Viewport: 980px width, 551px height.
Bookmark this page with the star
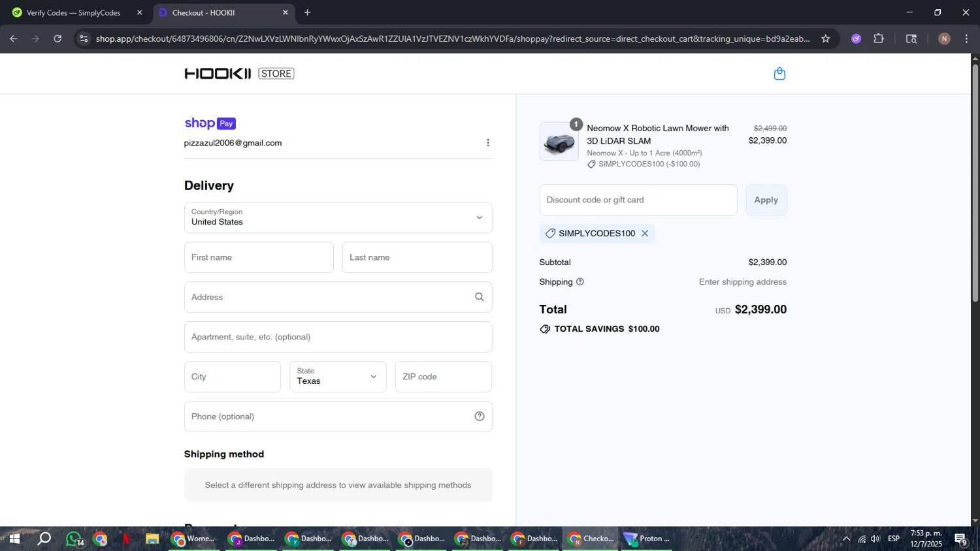tap(826, 39)
